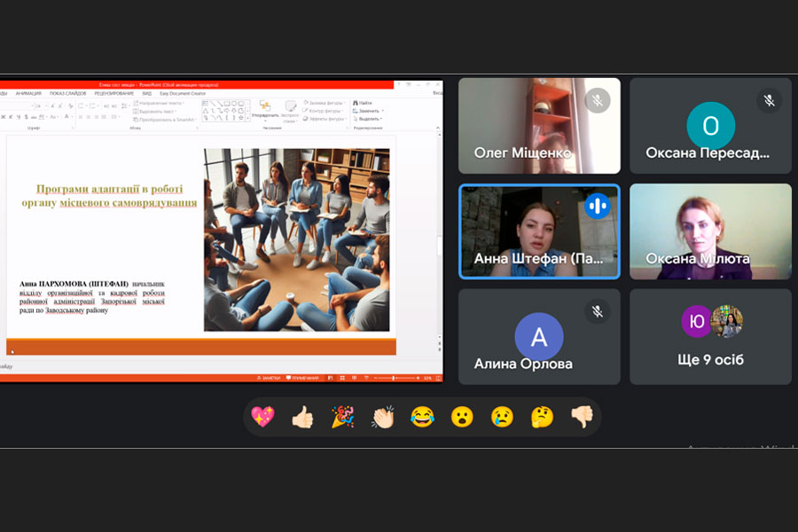Image resolution: width=798 pixels, height=532 pixels.
Task: Toggle Примечания comments pane in status bar
Action: pyautogui.click(x=302, y=378)
